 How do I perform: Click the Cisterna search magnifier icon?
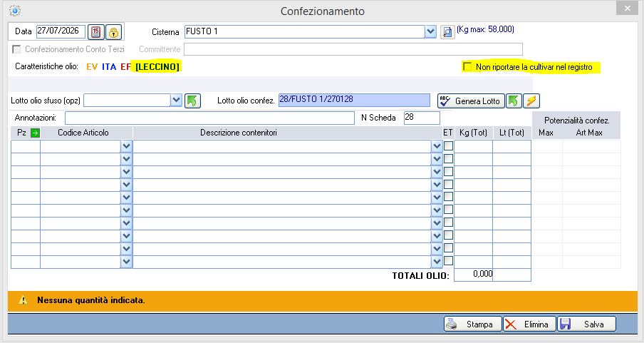pos(447,31)
